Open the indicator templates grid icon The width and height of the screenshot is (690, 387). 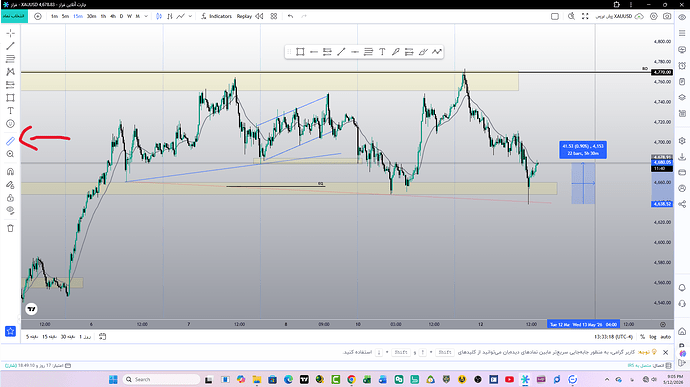point(274,16)
